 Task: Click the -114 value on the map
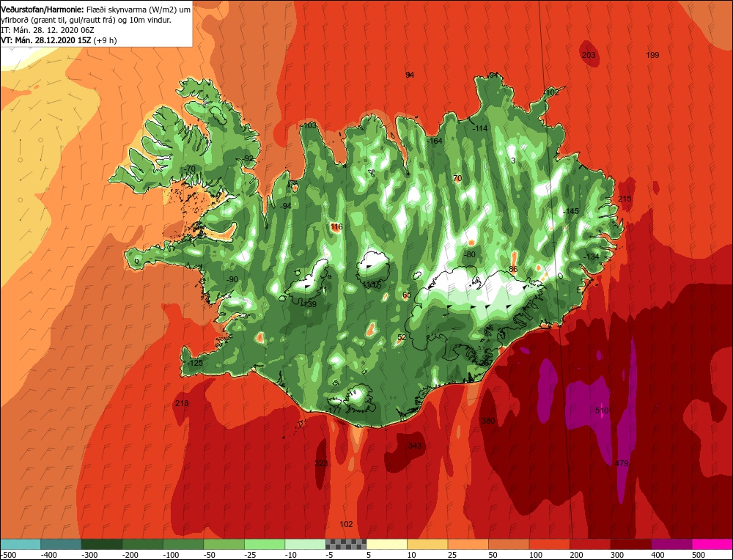pyautogui.click(x=480, y=128)
